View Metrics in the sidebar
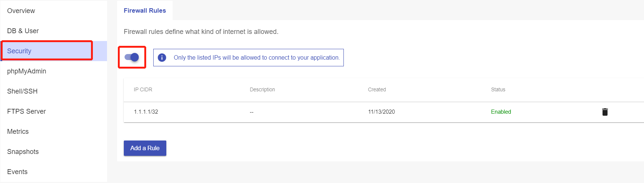The height and width of the screenshot is (183, 644). pos(18,132)
